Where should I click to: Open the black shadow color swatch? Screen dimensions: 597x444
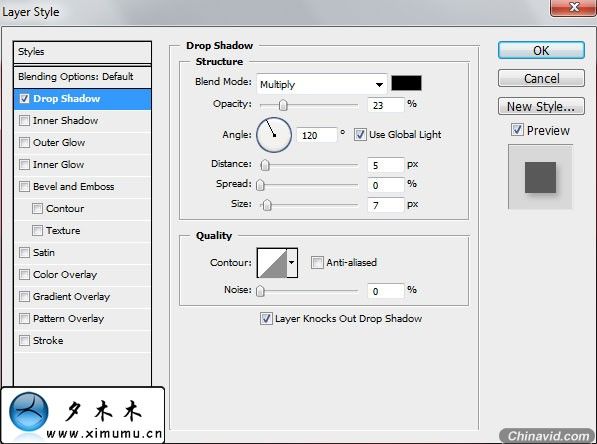(x=406, y=83)
